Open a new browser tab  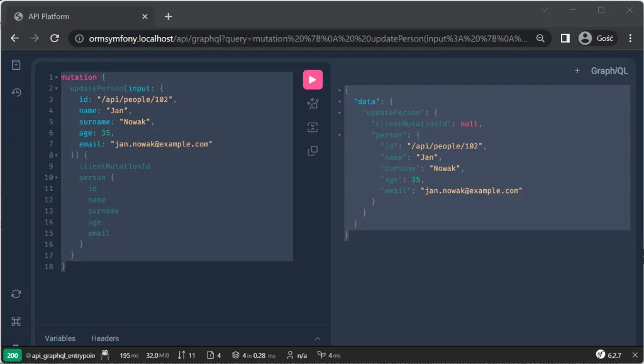pos(169,16)
